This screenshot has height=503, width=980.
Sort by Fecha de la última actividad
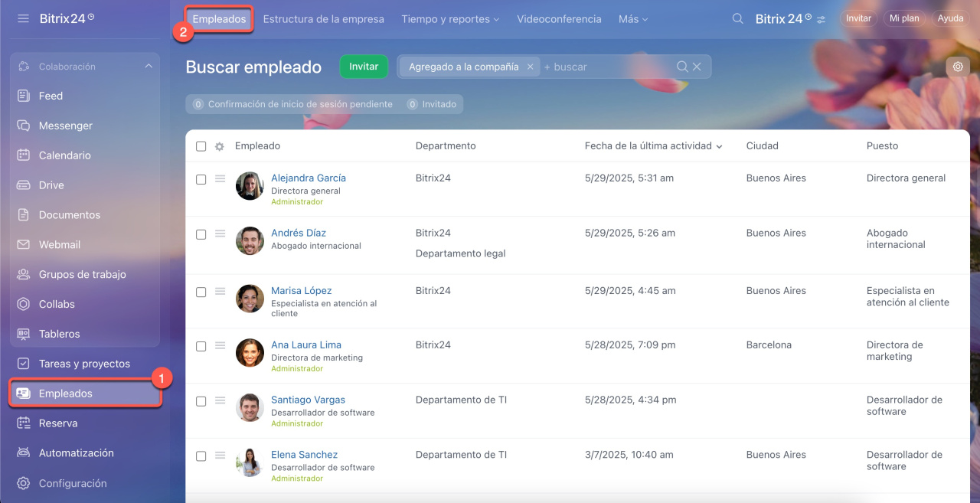[x=653, y=145]
